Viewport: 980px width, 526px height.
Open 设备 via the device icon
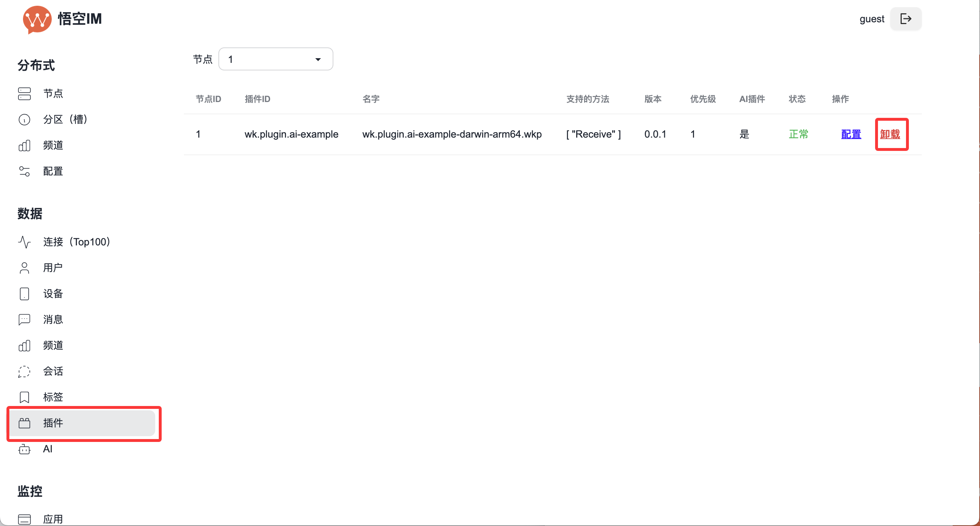24,294
